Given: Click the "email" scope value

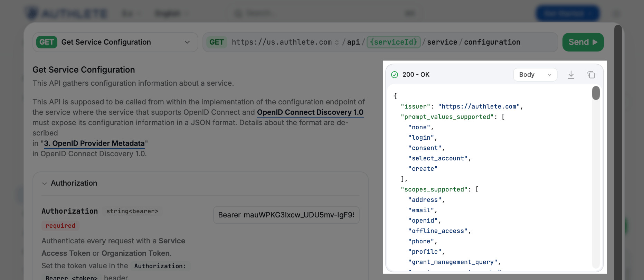Looking at the screenshot, I should point(421,210).
